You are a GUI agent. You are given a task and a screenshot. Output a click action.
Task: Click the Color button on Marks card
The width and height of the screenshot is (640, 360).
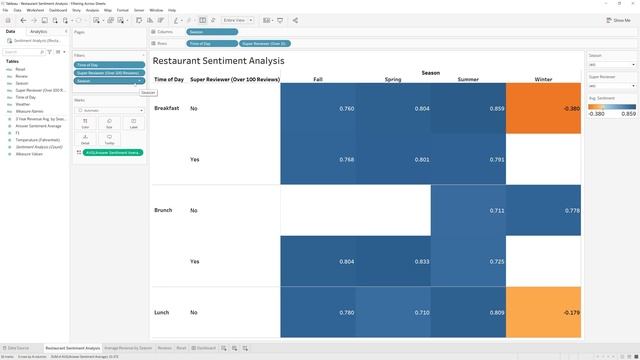coord(85,123)
